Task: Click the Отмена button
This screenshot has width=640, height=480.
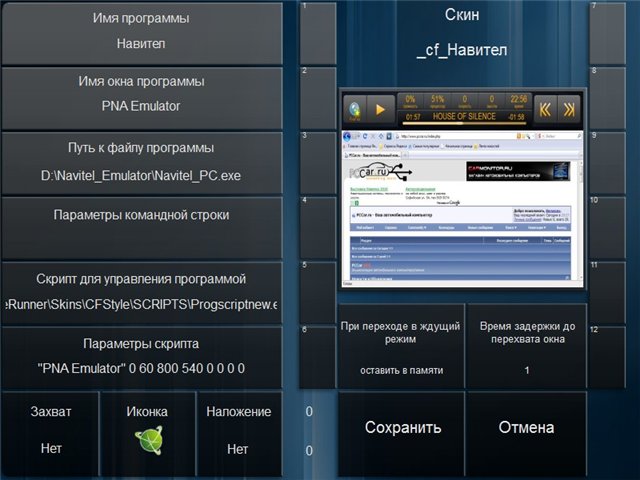Action: [526, 428]
